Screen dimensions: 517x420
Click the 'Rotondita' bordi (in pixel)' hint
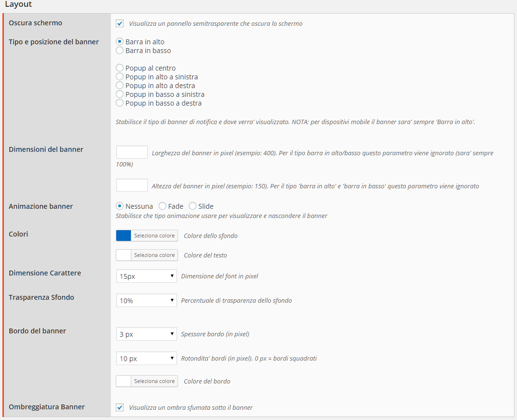[249, 359]
